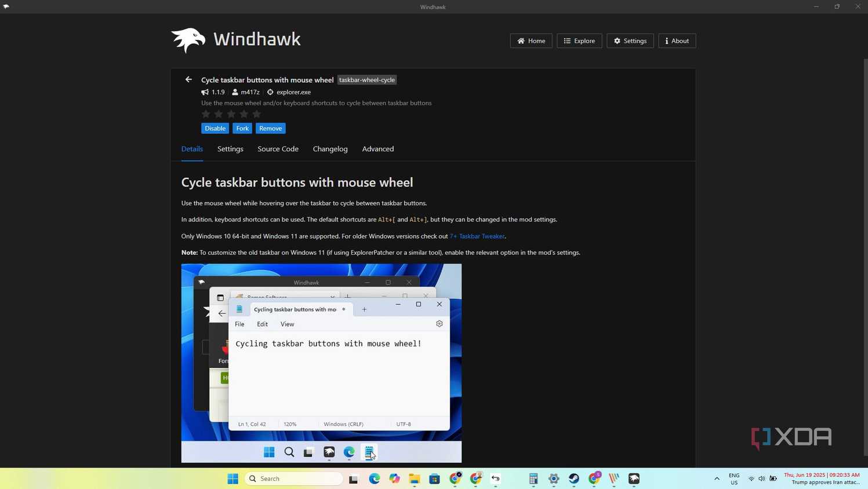Click the author name m417z
Image resolution: width=868 pixels, height=489 pixels.
point(250,92)
